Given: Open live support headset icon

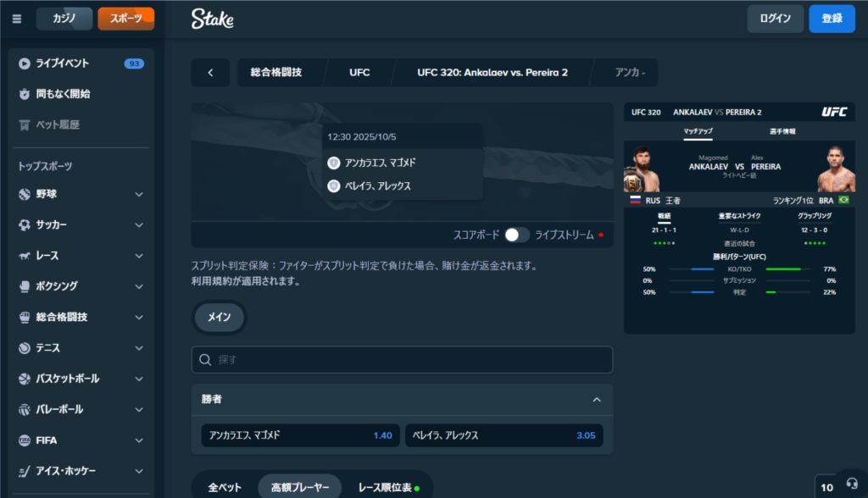Looking at the screenshot, I should 852,484.
